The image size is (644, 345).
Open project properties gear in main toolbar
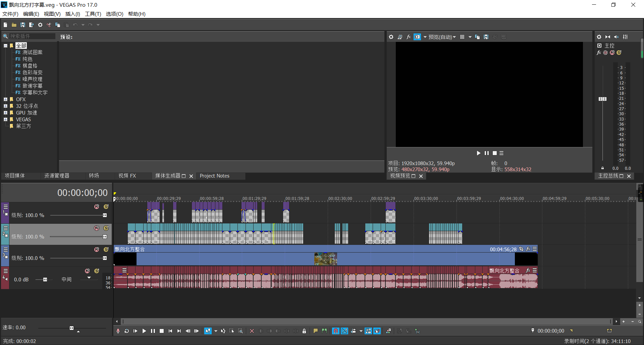tap(40, 25)
